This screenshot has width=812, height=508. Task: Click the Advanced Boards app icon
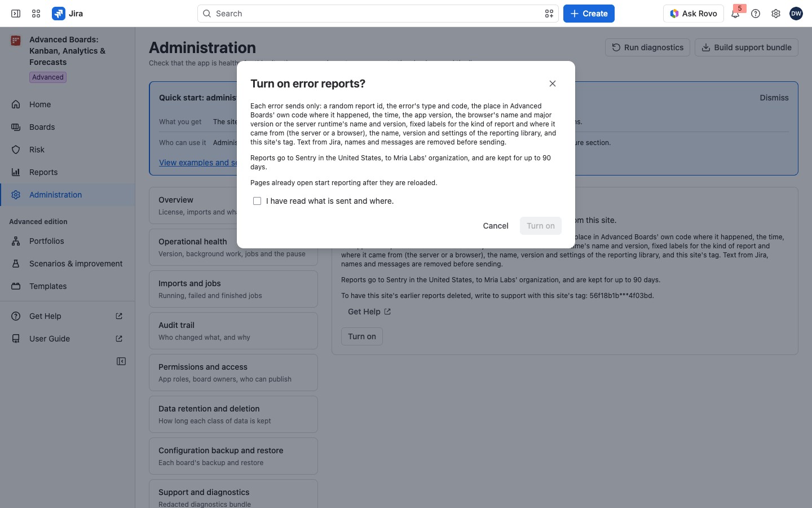pyautogui.click(x=16, y=40)
